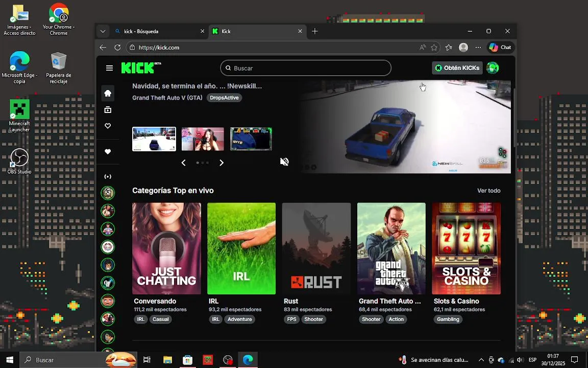Unmute the featured stream preview
The width and height of the screenshot is (588, 368).
284,162
